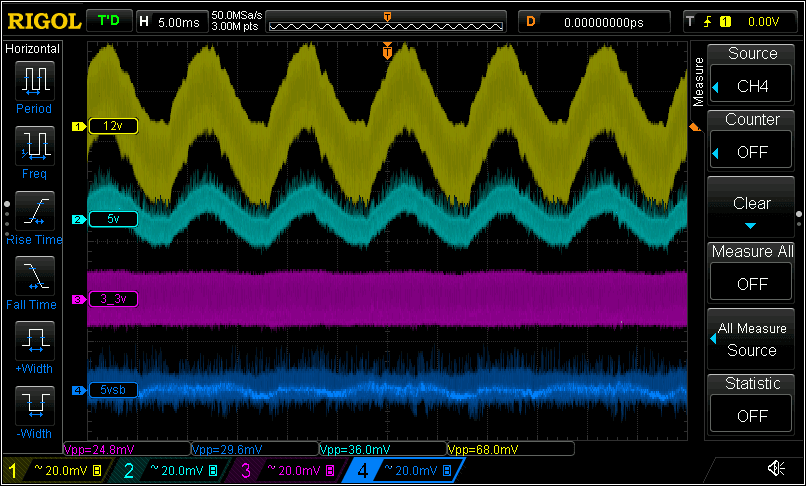Click the rising edge trigger icon
Screen dimensions: 806x486
click(x=708, y=22)
